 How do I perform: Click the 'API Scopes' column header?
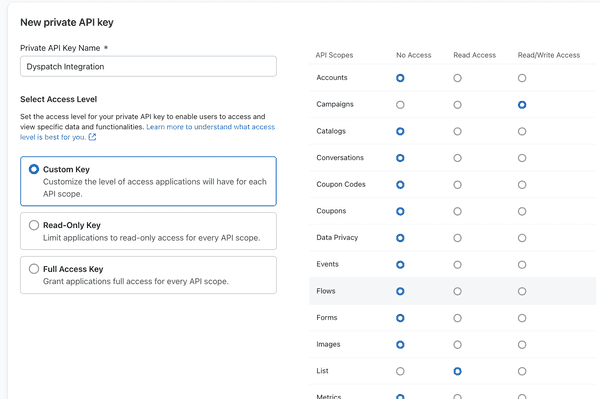334,55
